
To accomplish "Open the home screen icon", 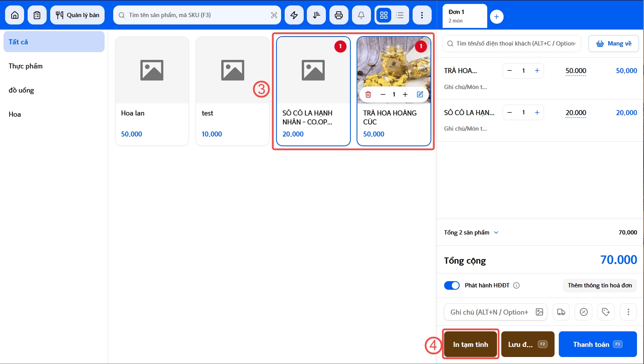I will [15, 15].
